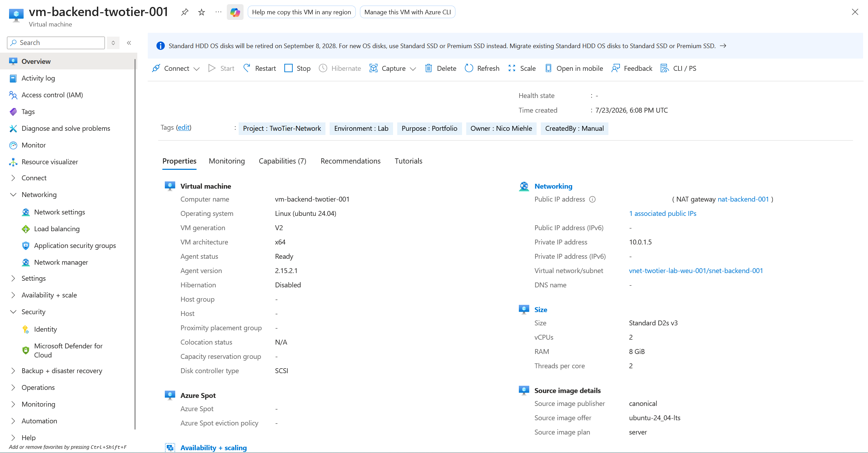Open Microsoft Defender for Cloud
The width and height of the screenshot is (868, 453).
pyautogui.click(x=68, y=350)
